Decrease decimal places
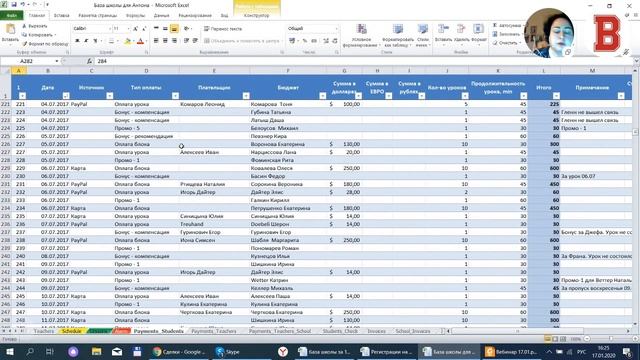Screen dimensions: 640x360 [x=335, y=41]
